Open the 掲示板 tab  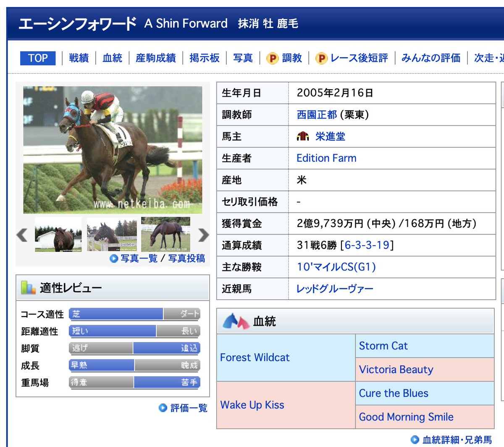pos(205,58)
